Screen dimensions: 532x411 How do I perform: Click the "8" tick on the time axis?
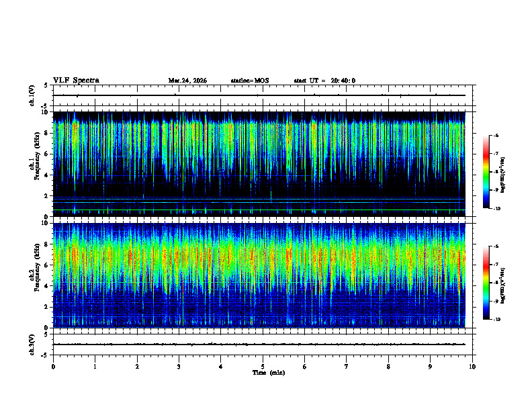[x=388, y=367]
